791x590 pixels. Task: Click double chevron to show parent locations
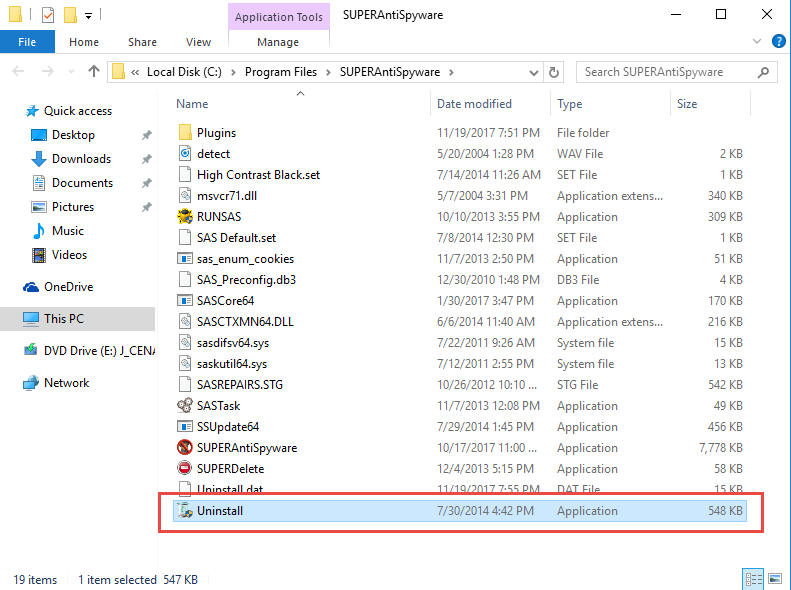pos(135,72)
